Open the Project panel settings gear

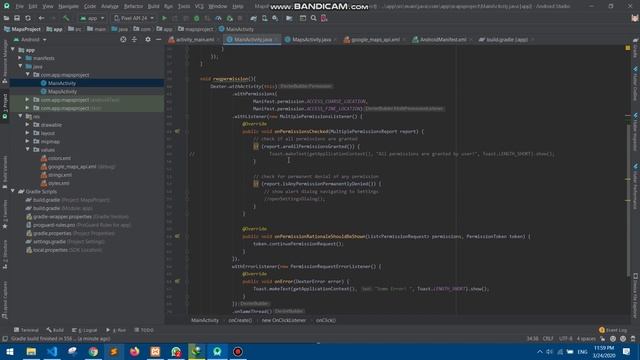148,40
